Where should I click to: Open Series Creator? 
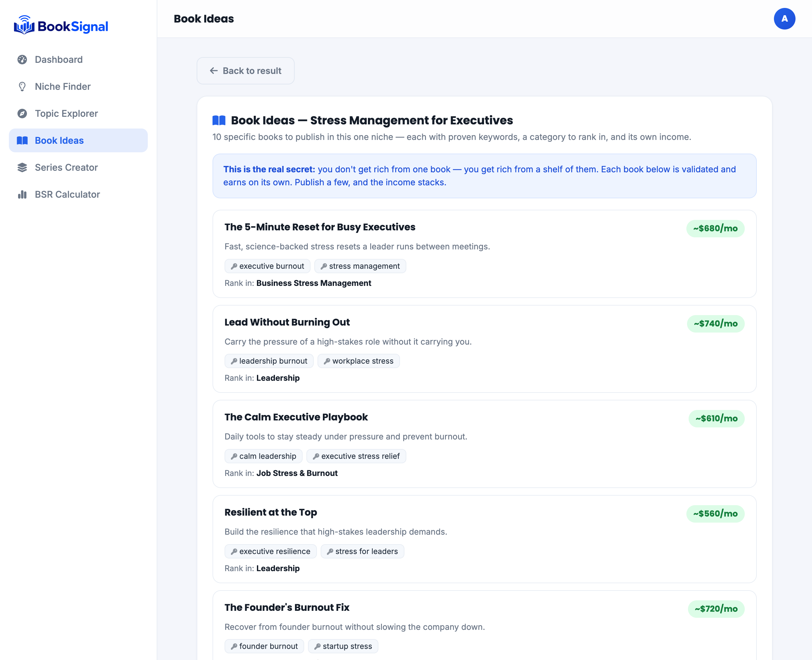point(78,168)
